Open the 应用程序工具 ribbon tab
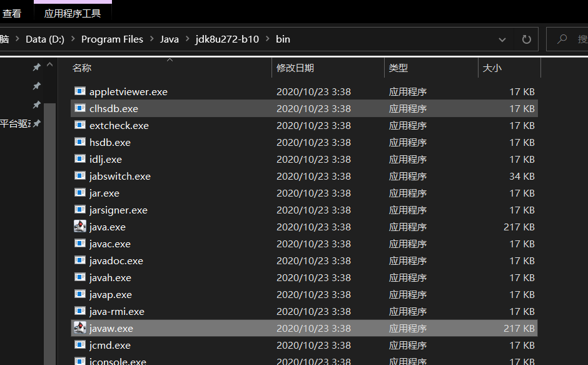 pyautogui.click(x=73, y=14)
